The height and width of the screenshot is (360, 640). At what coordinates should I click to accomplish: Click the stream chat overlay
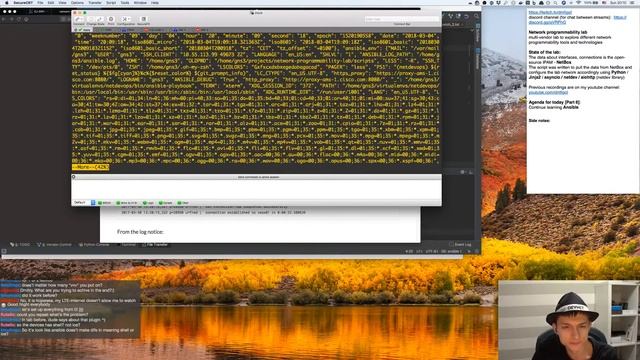pyautogui.click(x=70, y=309)
